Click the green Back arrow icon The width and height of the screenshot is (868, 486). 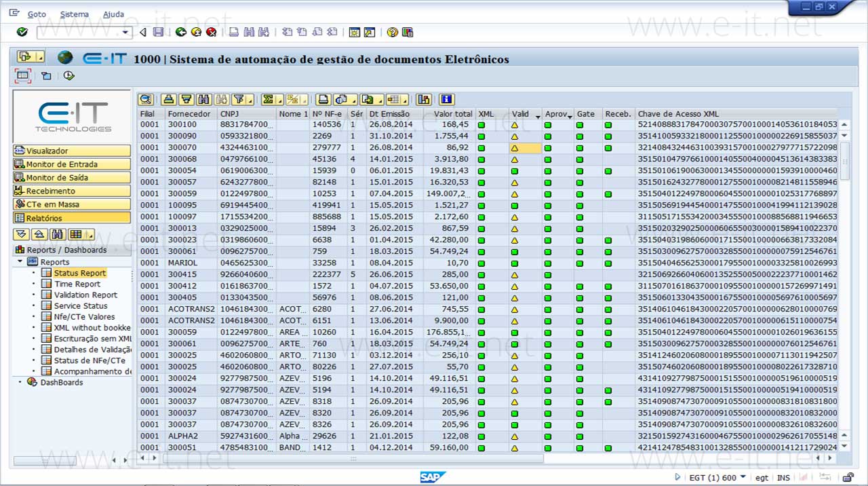180,32
